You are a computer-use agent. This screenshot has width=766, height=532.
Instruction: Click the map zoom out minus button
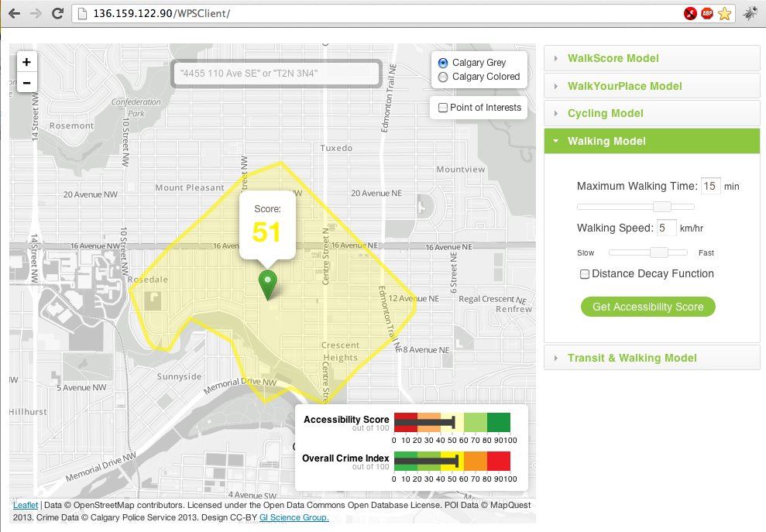[x=26, y=82]
